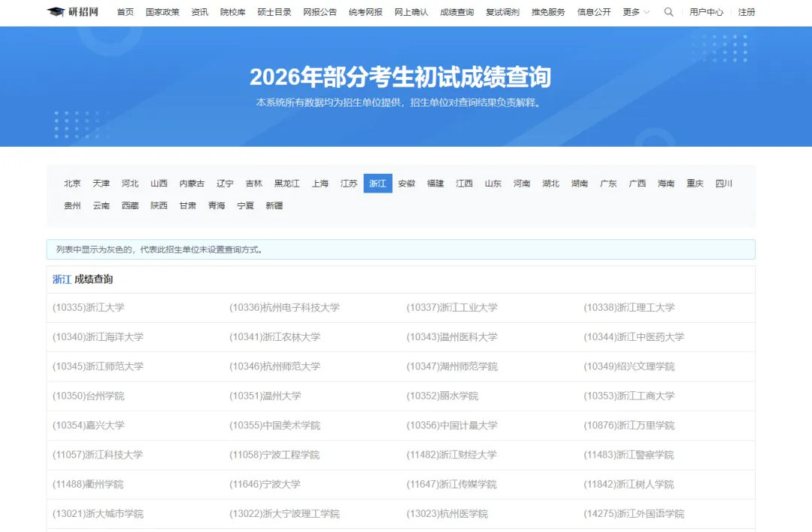
Task: Select the 海南 province tab
Action: [666, 184]
